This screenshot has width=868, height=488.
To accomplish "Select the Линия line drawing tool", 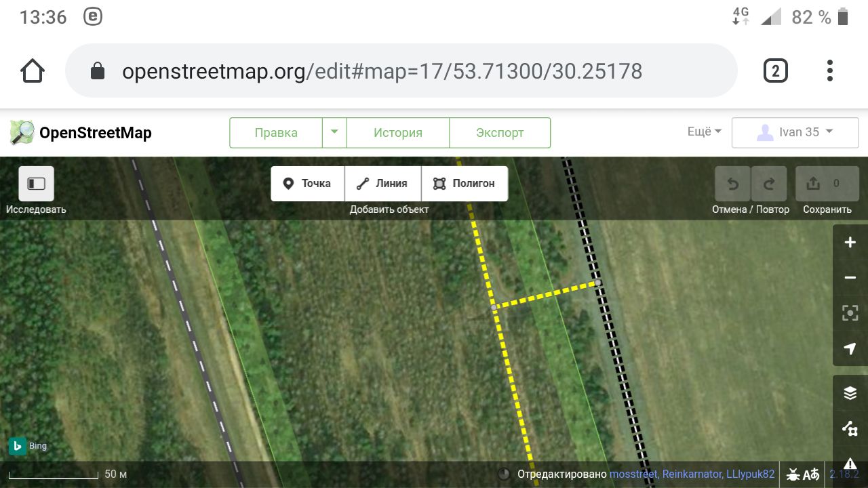I will pos(383,184).
